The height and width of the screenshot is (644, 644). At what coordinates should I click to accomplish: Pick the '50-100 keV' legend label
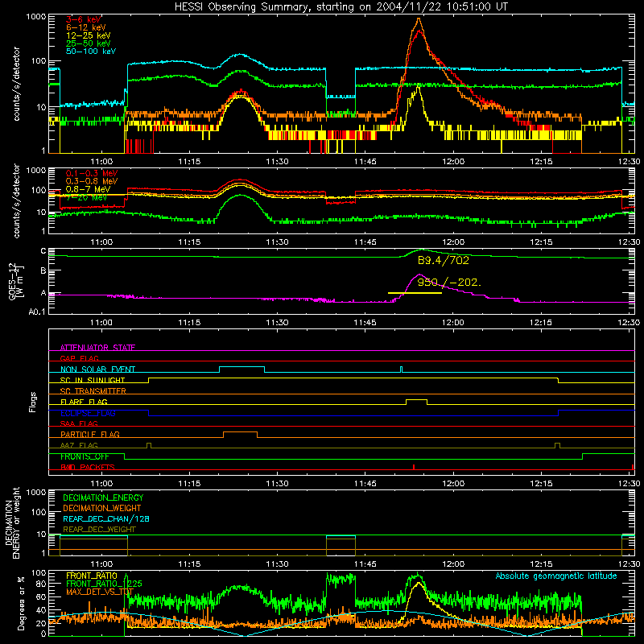(90, 52)
